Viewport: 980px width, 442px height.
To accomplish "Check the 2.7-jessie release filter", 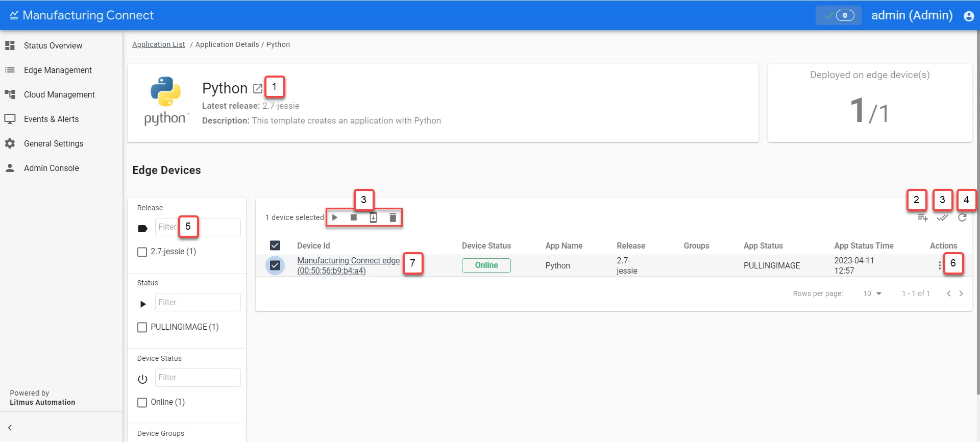I will coord(142,252).
